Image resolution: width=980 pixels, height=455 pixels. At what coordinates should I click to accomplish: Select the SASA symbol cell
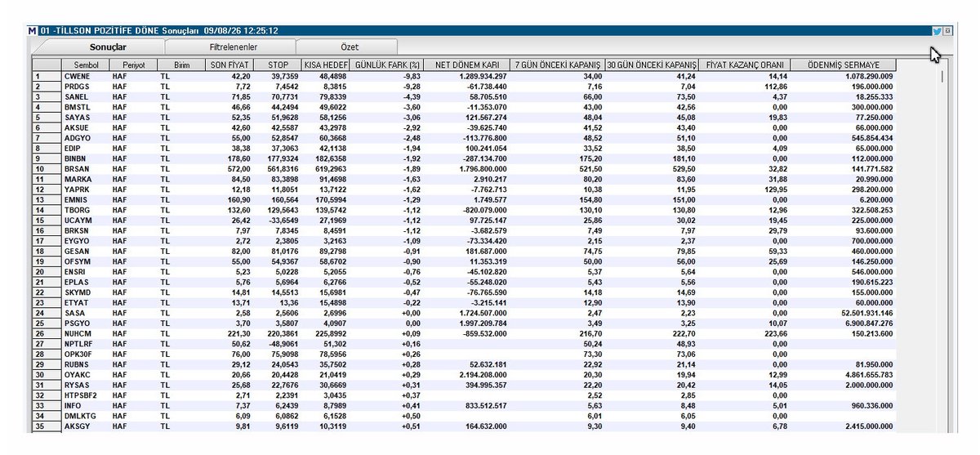pyautogui.click(x=86, y=311)
